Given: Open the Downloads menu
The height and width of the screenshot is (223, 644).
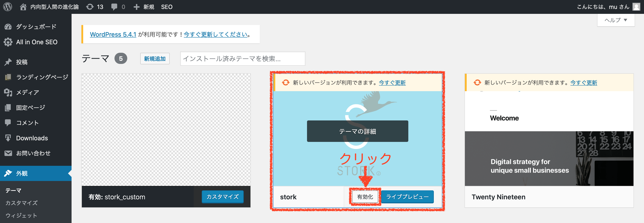Looking at the screenshot, I should 36,138.
